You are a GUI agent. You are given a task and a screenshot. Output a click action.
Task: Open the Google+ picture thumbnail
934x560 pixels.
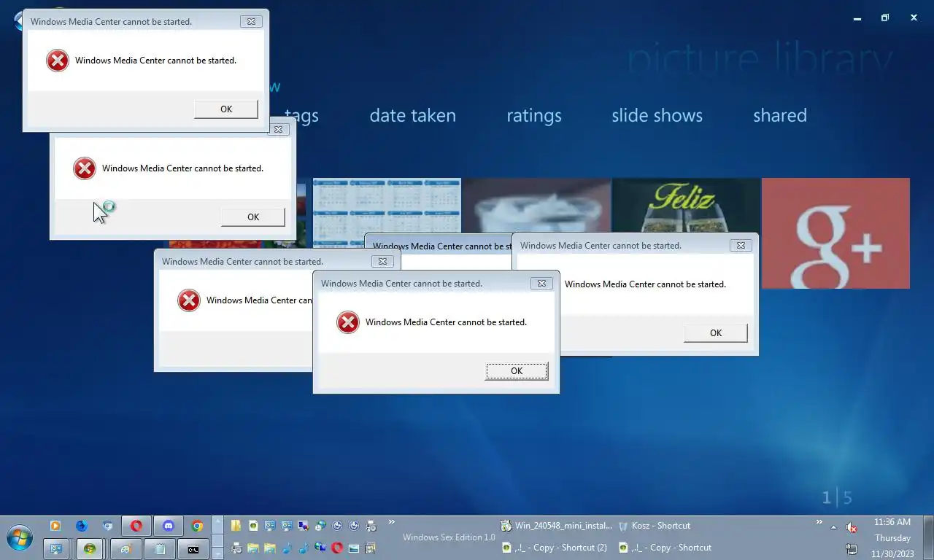click(835, 233)
